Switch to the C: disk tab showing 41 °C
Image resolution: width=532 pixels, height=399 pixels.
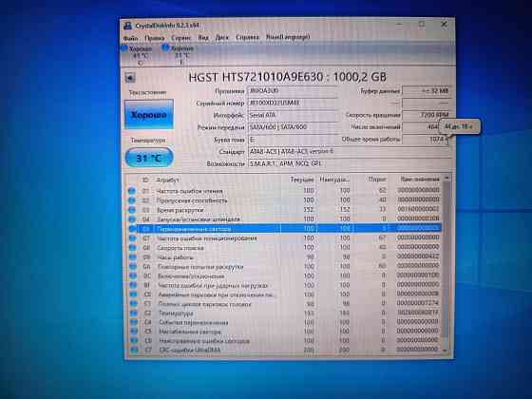pyautogui.click(x=138, y=55)
